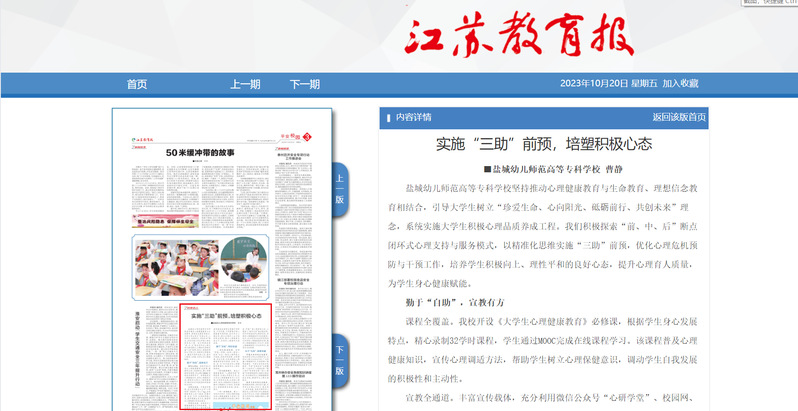Click the round teacher photo on page
This screenshot has height=411, width=798.
click(x=243, y=258)
